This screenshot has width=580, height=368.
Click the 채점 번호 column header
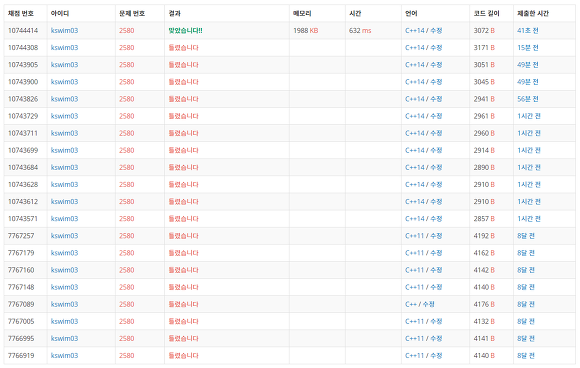(x=21, y=14)
